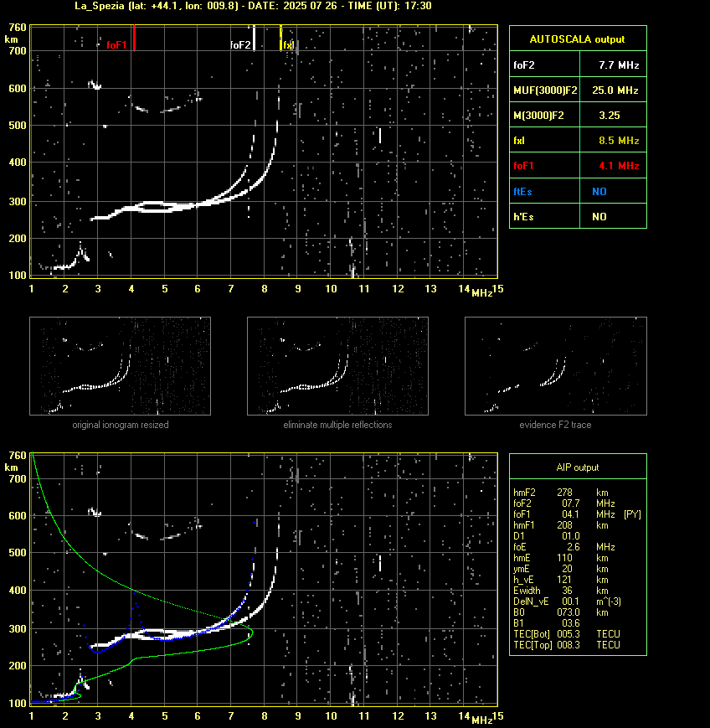Open the 'original ionogram resized' thumbnail
Image resolution: width=710 pixels, height=728 pixels.
tap(121, 366)
